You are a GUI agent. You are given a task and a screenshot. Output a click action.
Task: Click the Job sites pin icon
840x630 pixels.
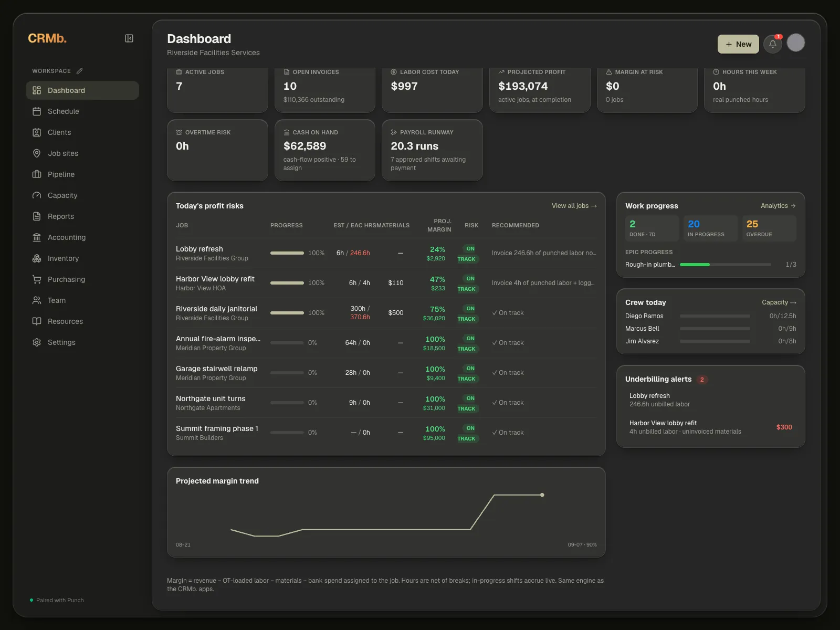tap(37, 153)
